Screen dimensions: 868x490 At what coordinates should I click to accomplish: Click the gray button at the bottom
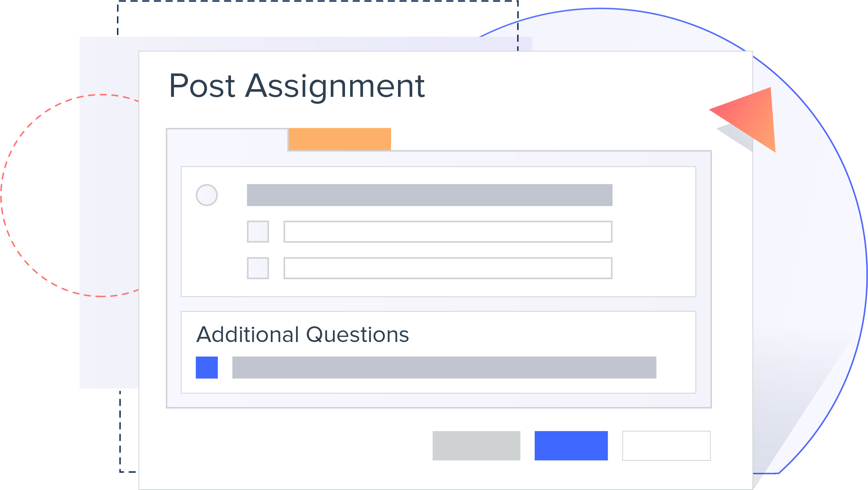476,446
